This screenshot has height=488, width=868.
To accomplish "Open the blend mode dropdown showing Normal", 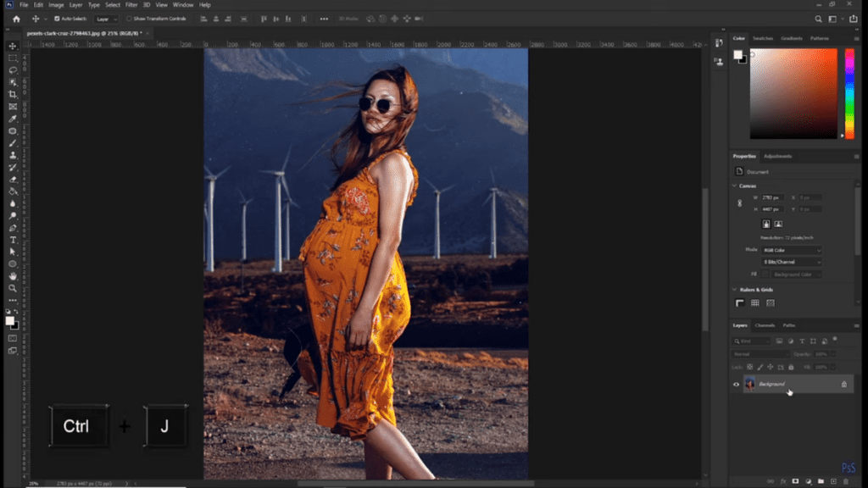I will coord(760,354).
